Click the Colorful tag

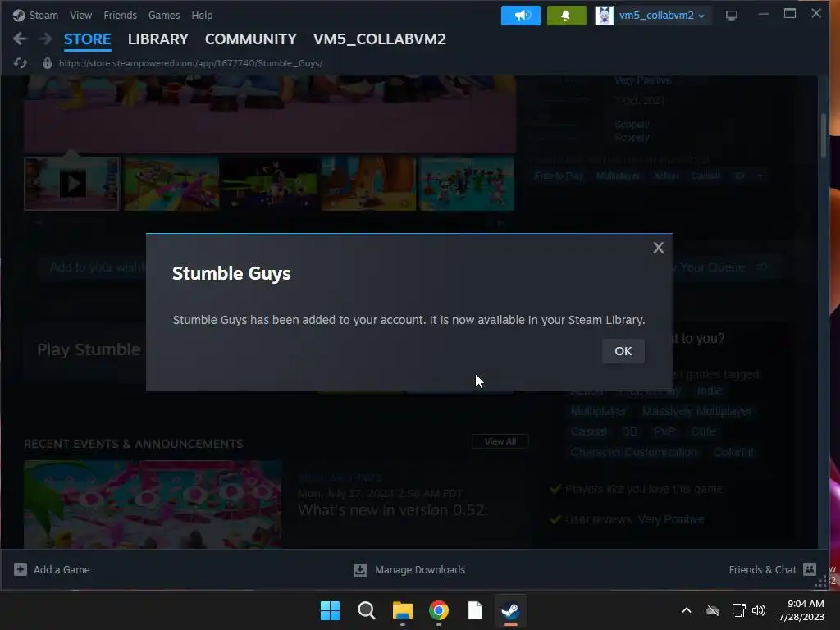pos(733,452)
